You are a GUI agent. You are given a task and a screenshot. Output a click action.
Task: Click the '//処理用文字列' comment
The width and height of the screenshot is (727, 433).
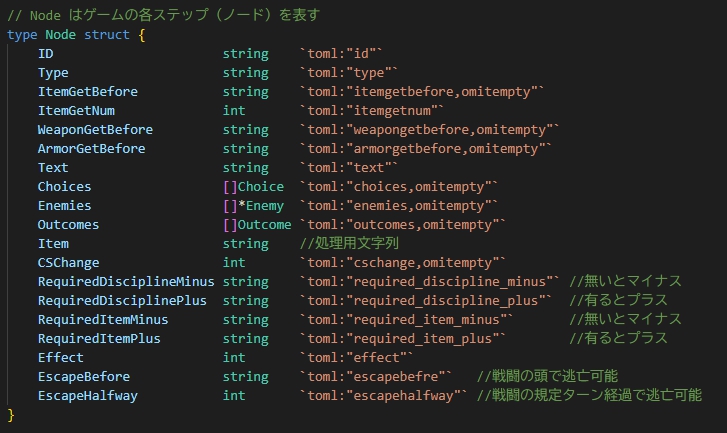click(x=349, y=244)
